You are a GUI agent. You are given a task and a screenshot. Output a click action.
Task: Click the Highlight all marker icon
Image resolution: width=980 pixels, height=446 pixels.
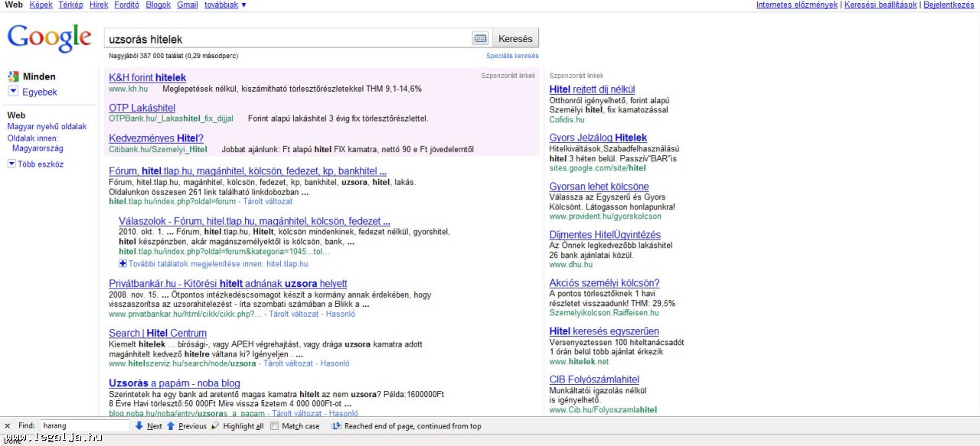(215, 426)
